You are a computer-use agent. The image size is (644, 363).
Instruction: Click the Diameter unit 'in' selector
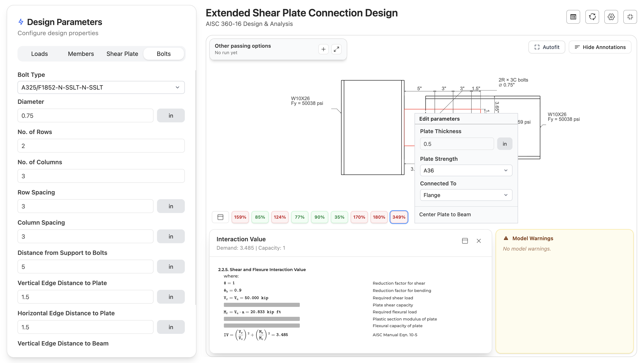click(x=171, y=116)
